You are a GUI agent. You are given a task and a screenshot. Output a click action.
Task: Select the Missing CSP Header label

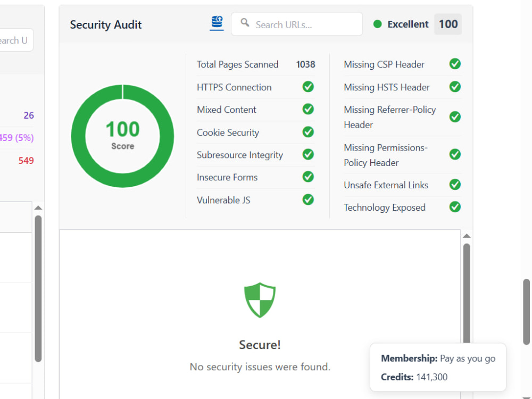(x=384, y=64)
